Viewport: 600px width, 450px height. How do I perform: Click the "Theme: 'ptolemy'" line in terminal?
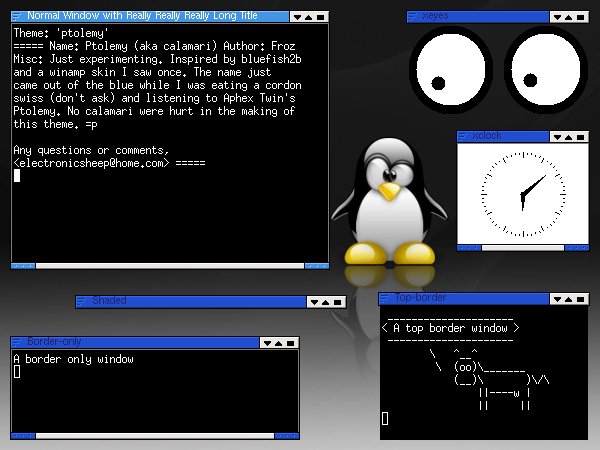[x=61, y=33]
